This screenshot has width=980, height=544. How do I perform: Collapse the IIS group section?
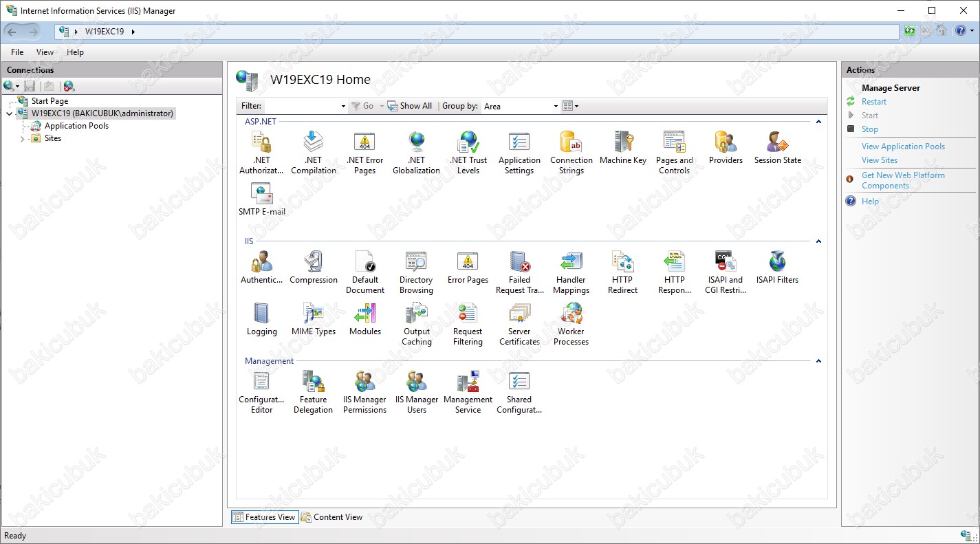(818, 241)
